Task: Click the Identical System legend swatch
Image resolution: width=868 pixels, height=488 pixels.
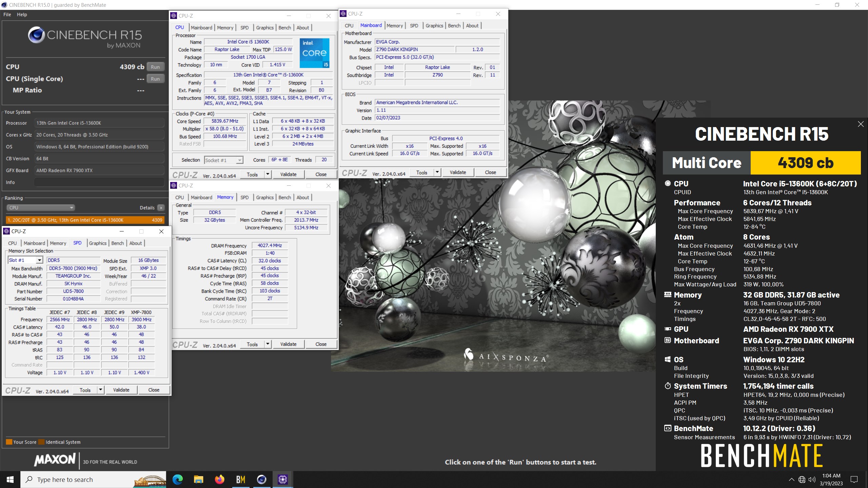Action: pos(41,442)
